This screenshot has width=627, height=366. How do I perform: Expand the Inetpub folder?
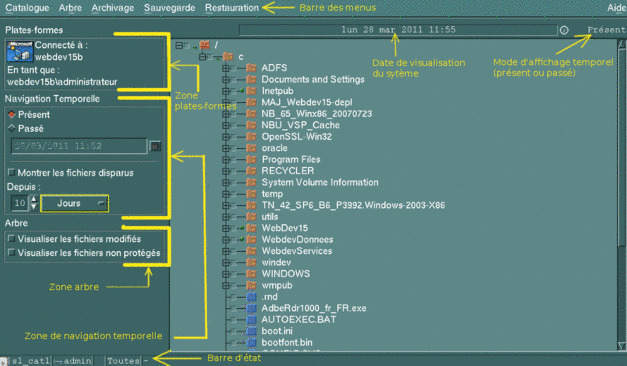click(226, 91)
